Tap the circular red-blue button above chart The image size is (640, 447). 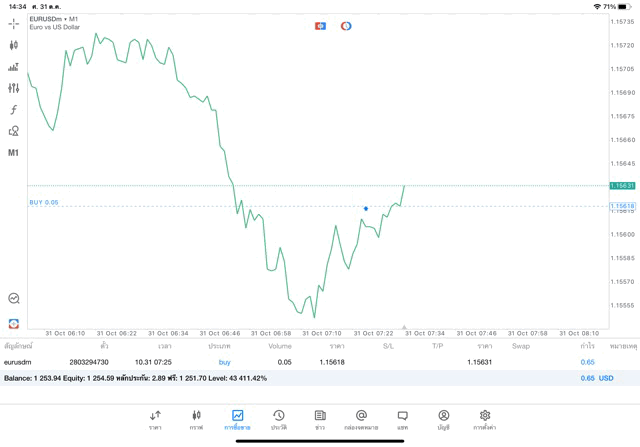[x=346, y=26]
